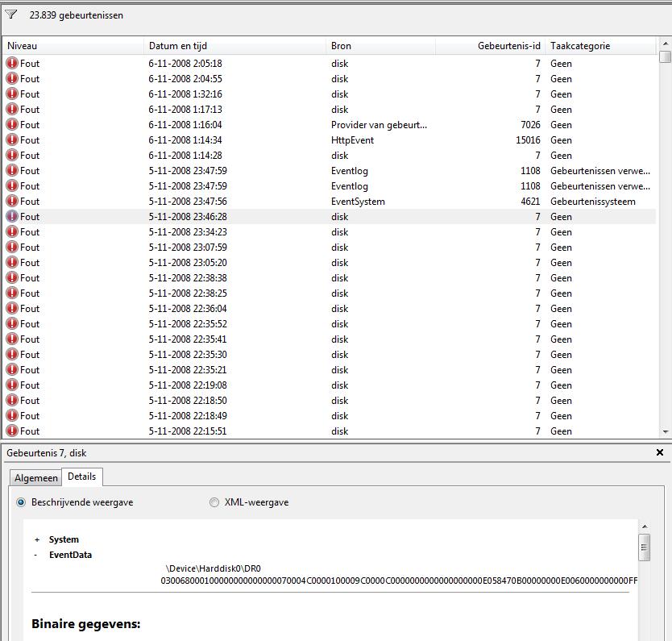Click the error icon beside the HttpEvent entry
This screenshot has height=641, width=672.
10,139
